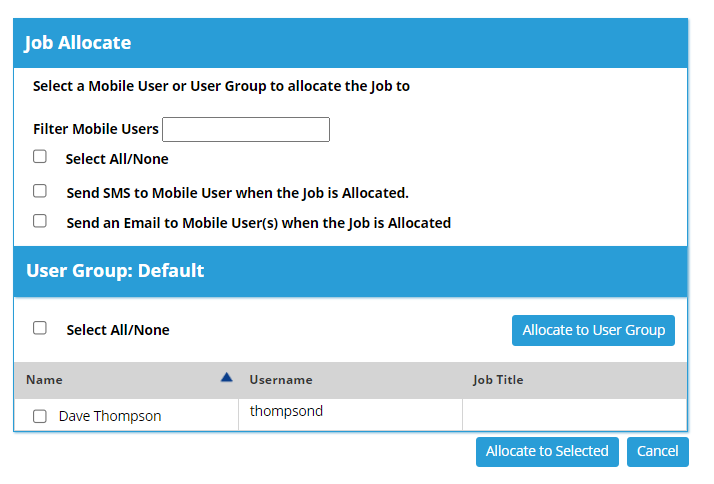This screenshot has width=714, height=484.
Task: Click the Send SMS to Mobile User label text
Action: click(237, 193)
